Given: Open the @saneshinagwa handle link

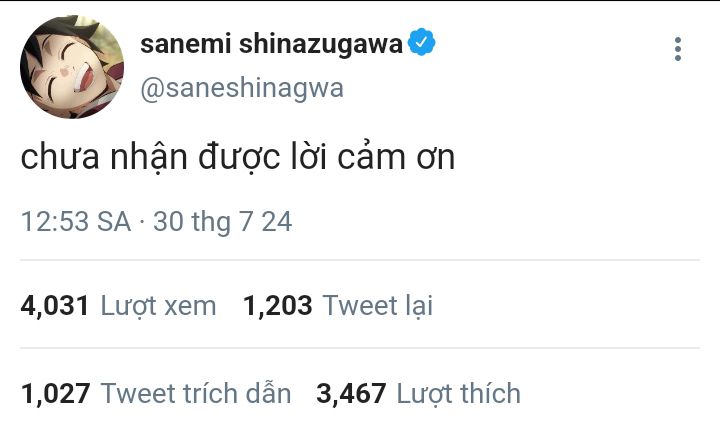Looking at the screenshot, I should pos(241,88).
